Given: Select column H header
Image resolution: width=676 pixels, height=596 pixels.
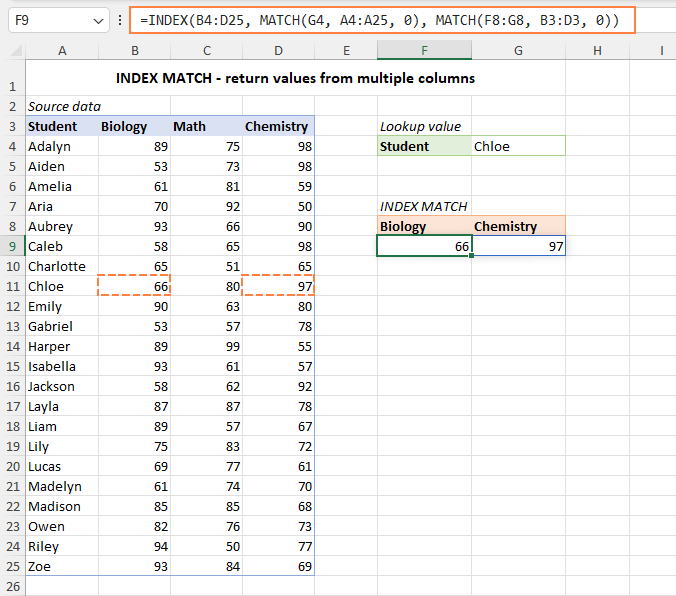Looking at the screenshot, I should pyautogui.click(x=597, y=51).
